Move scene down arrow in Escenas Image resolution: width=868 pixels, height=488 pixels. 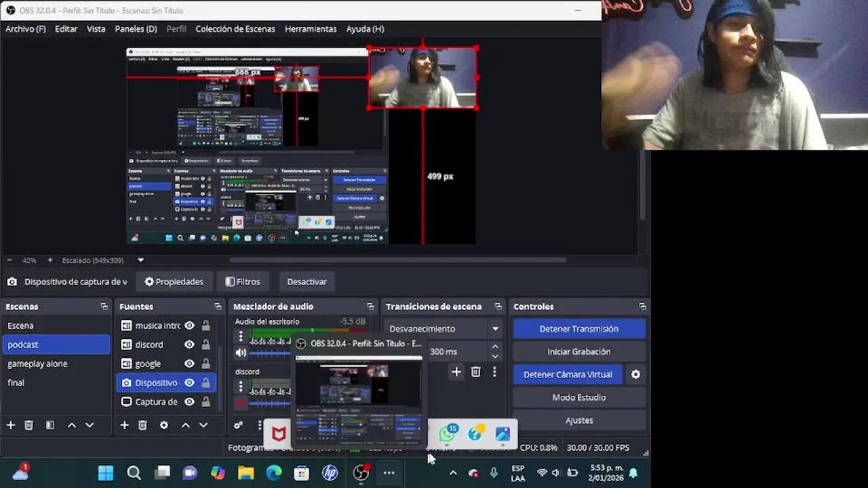click(89, 425)
